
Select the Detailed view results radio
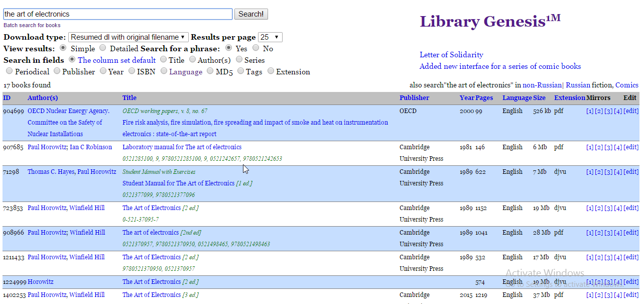(x=102, y=48)
